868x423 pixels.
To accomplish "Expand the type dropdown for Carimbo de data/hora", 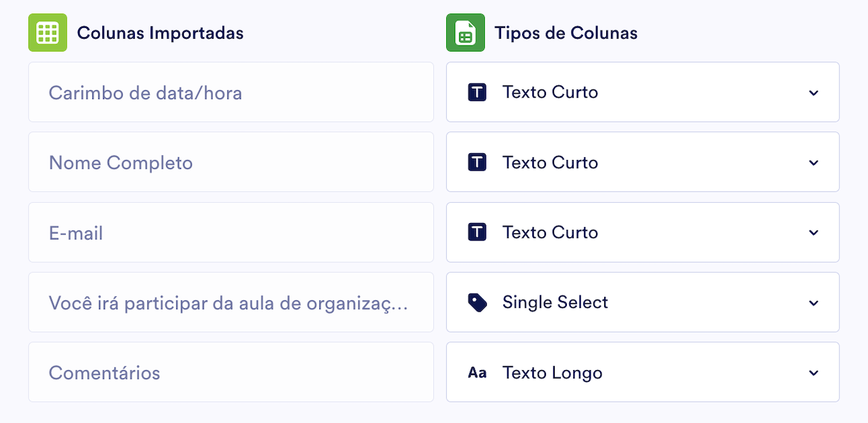I will tap(813, 92).
